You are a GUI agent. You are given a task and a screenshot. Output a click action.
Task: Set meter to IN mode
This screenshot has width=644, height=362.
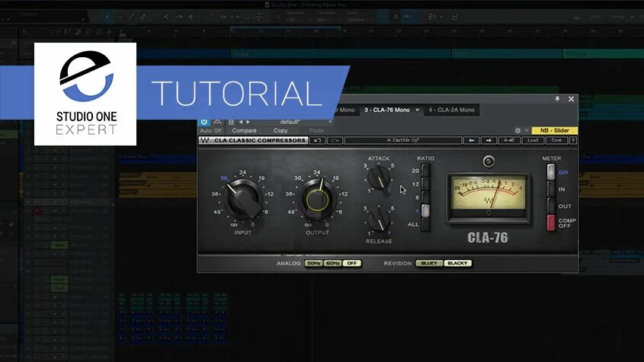click(551, 189)
